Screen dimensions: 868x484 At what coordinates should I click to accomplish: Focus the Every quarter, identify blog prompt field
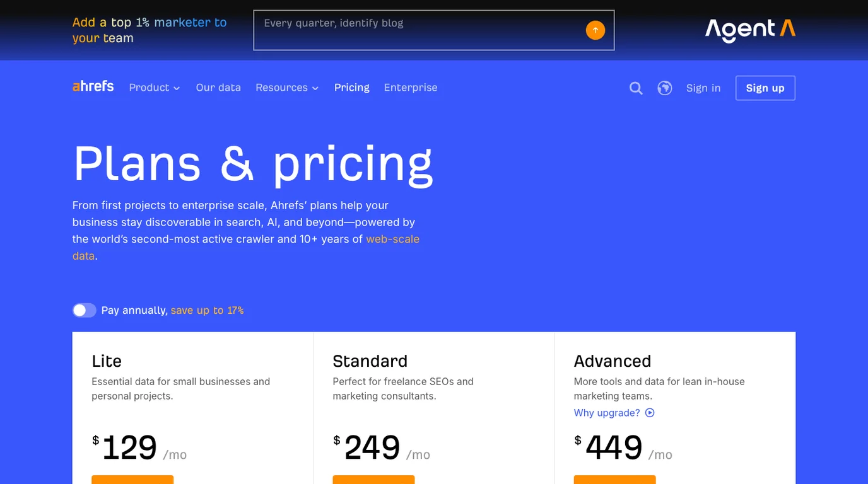pyautogui.click(x=433, y=30)
